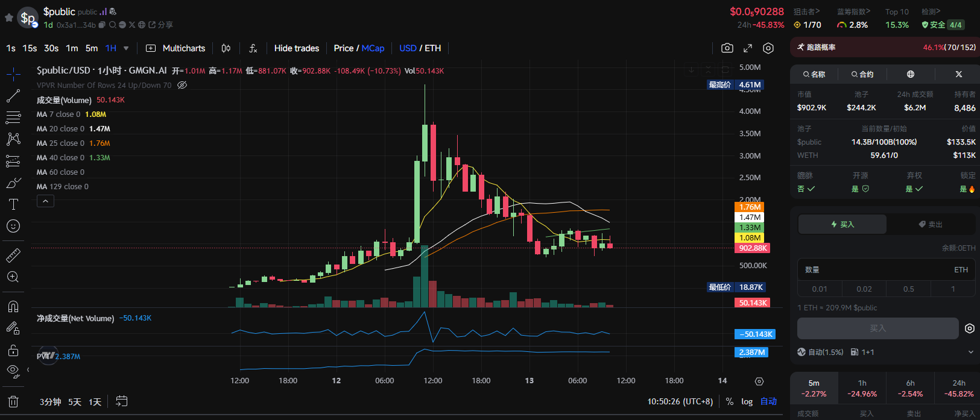The width and height of the screenshot is (980, 420).
Task: Choose the 0.5 ETH preset amount
Action: pos(909,289)
